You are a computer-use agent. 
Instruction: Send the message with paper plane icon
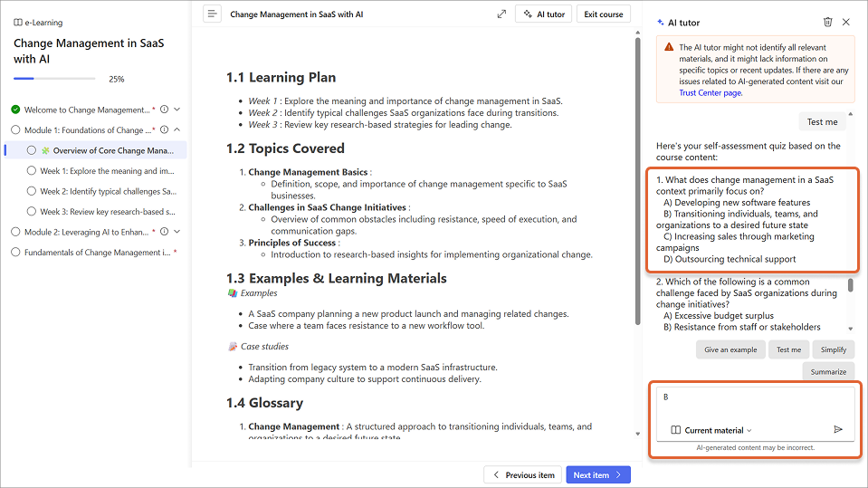click(838, 429)
